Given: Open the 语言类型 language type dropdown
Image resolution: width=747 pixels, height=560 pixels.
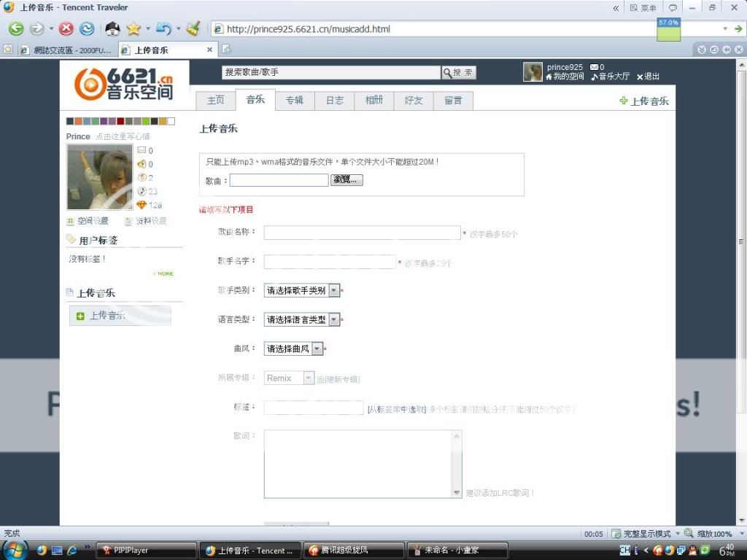Looking at the screenshot, I should [x=334, y=319].
